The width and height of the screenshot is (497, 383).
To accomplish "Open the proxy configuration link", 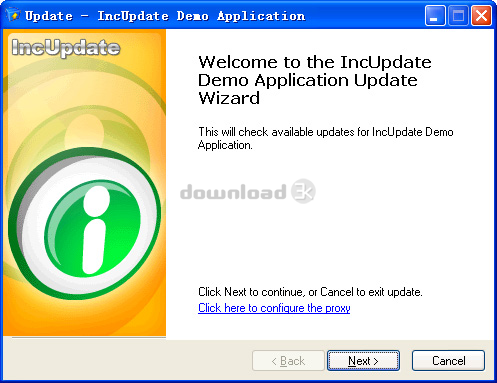I will click(x=274, y=308).
